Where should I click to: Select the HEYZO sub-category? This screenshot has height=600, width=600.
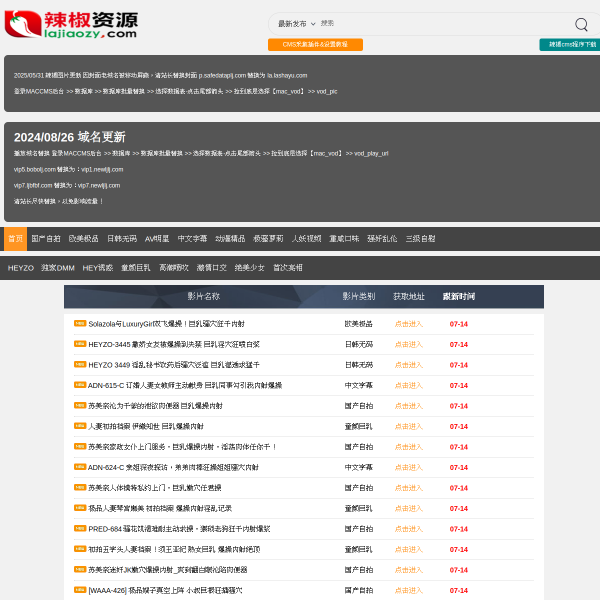pyautogui.click(x=21, y=268)
